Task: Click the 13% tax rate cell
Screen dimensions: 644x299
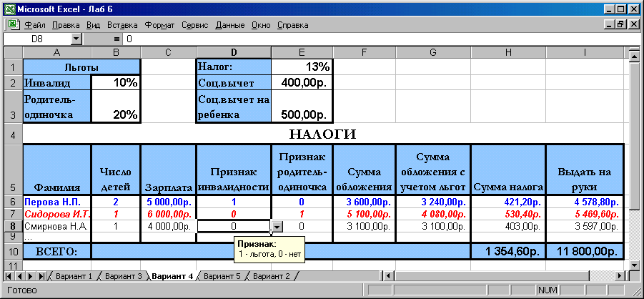Action: (x=302, y=67)
